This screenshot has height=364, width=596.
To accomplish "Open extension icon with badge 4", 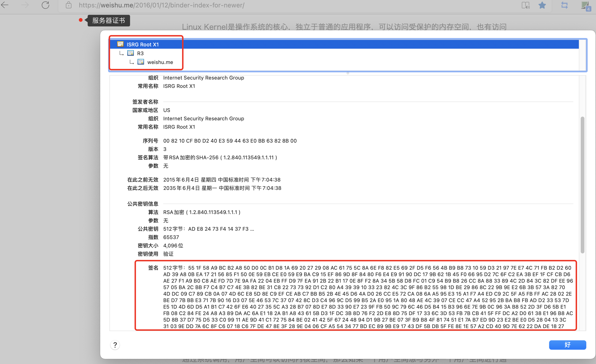I will coord(586,6).
